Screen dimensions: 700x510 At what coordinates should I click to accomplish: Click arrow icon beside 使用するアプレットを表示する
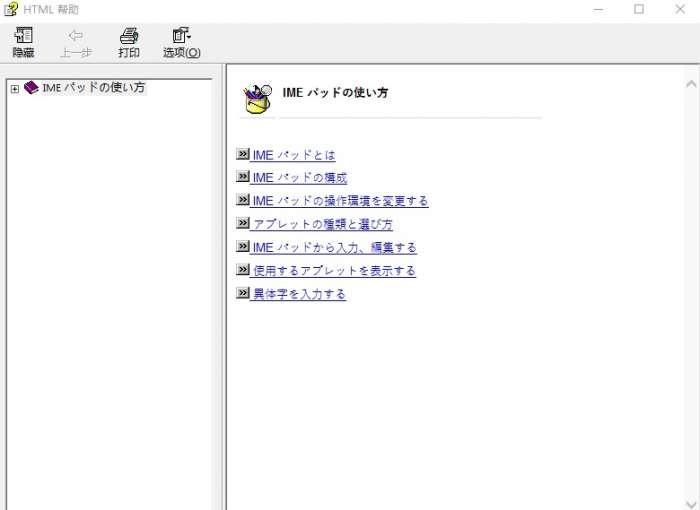tap(242, 269)
